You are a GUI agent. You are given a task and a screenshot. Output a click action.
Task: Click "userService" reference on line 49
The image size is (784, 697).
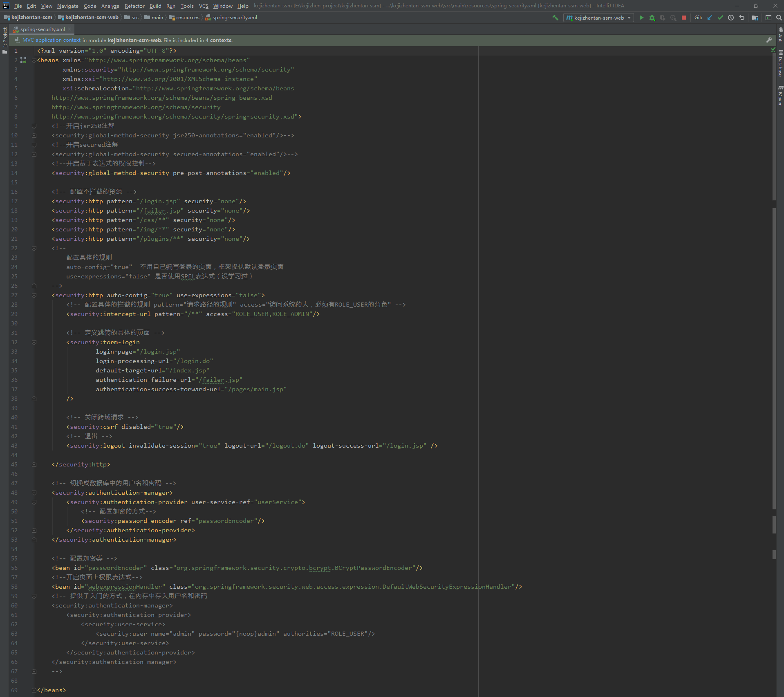tap(278, 502)
